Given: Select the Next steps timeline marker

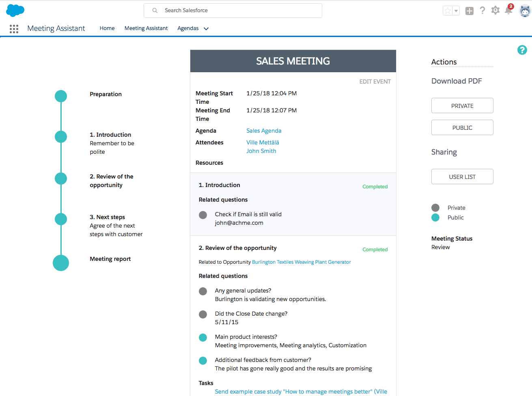Looking at the screenshot, I should pyautogui.click(x=61, y=219).
